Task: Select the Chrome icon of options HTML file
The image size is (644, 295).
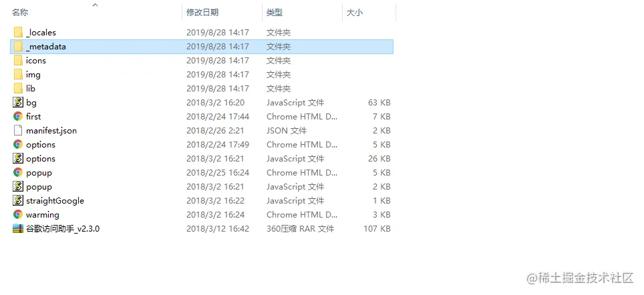Action: pyautogui.click(x=17, y=144)
